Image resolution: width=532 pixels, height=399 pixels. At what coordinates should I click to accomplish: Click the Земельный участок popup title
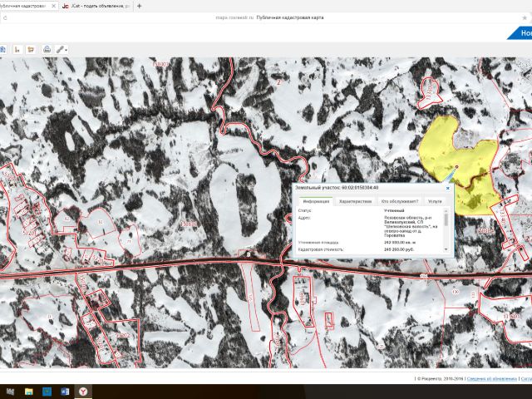337,188
